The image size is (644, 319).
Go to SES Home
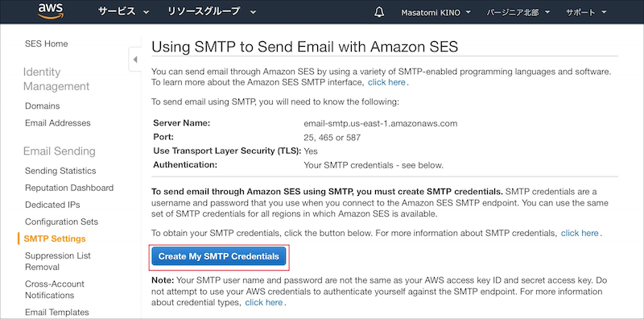pos(47,43)
